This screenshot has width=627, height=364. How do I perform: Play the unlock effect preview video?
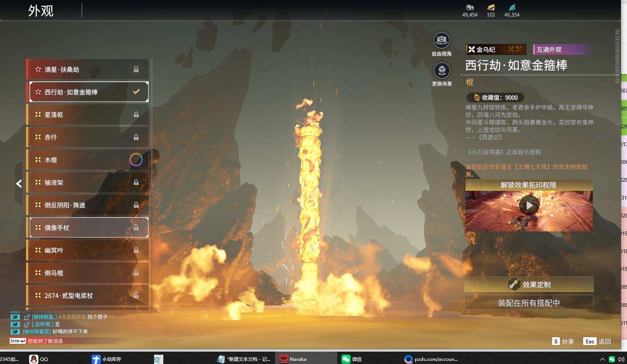click(x=529, y=205)
